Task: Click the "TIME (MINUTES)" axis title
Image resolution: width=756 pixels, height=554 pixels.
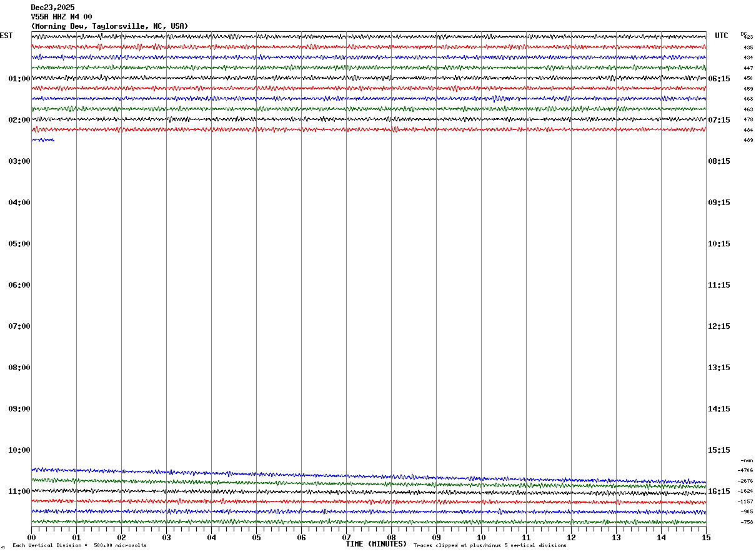Action: 376,544
